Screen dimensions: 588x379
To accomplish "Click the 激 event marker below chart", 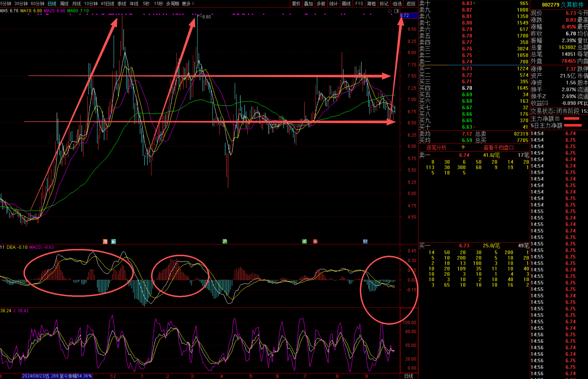I will coord(105,242).
